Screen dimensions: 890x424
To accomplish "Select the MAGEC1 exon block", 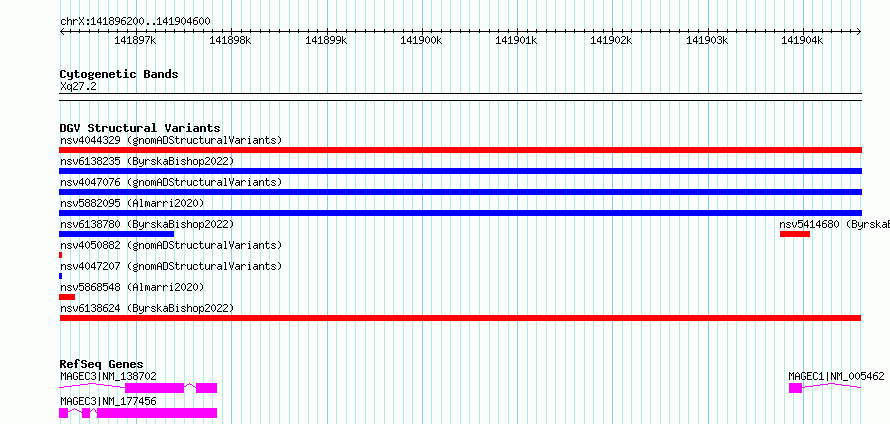I will point(795,388).
